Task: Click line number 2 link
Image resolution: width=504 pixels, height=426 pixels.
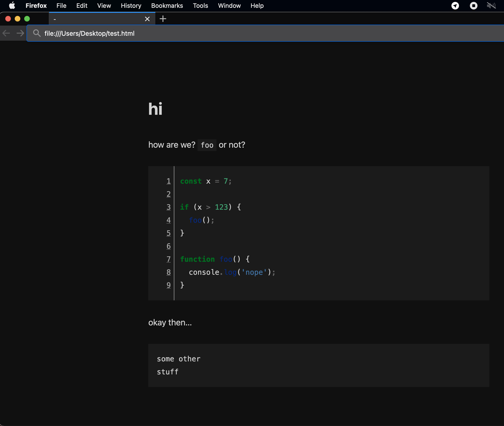Action: [x=168, y=194]
